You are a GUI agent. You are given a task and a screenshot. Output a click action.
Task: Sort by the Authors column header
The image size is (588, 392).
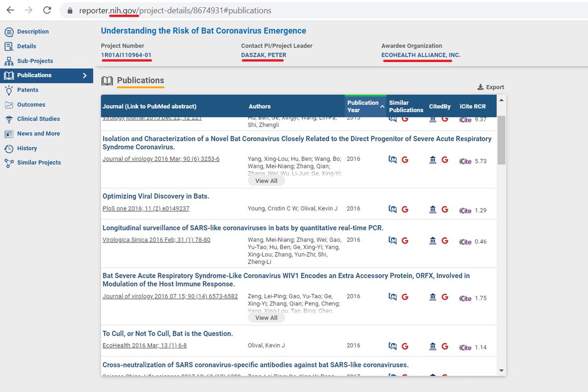pos(260,106)
